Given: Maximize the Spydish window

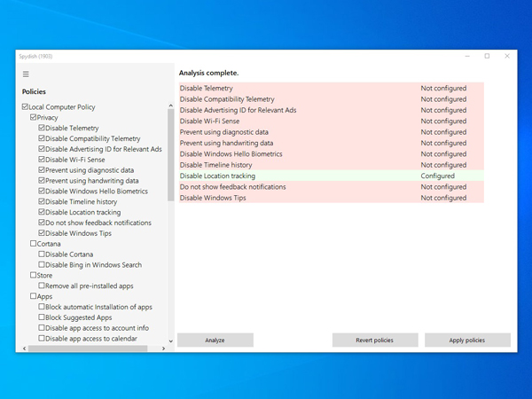Looking at the screenshot, I should coord(487,56).
